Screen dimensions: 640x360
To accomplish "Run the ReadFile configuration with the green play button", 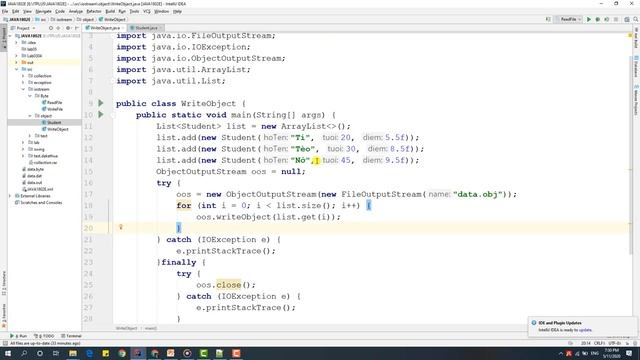I will tap(589, 19).
